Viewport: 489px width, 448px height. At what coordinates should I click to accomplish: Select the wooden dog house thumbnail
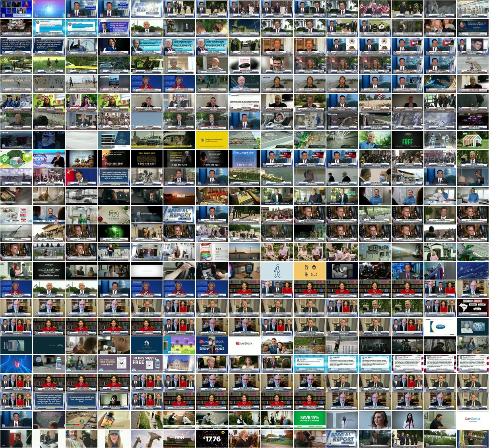click(472, 140)
